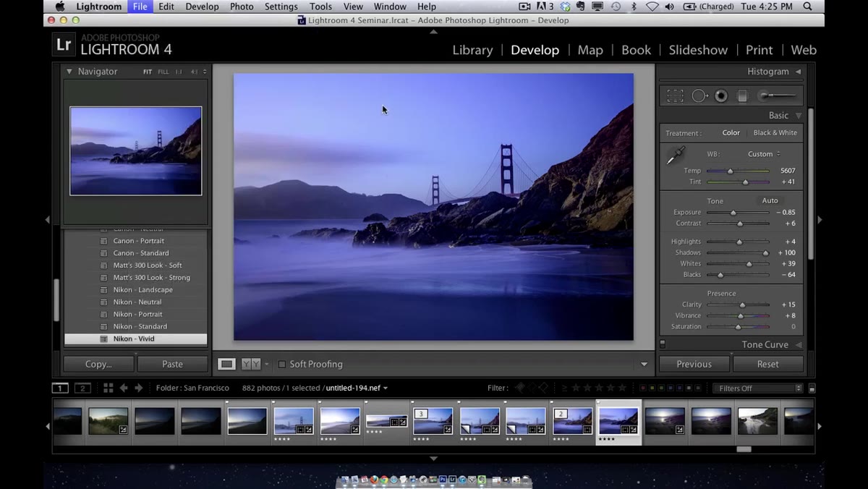Image resolution: width=868 pixels, height=489 pixels.
Task: Select the Red Eye Correction tool
Action: [x=721, y=95]
